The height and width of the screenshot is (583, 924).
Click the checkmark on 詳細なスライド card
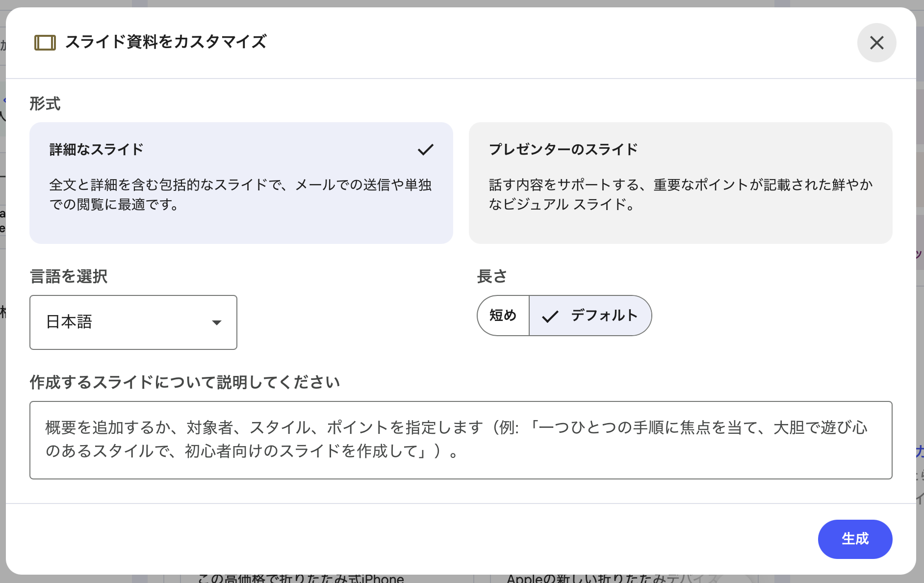tap(425, 150)
